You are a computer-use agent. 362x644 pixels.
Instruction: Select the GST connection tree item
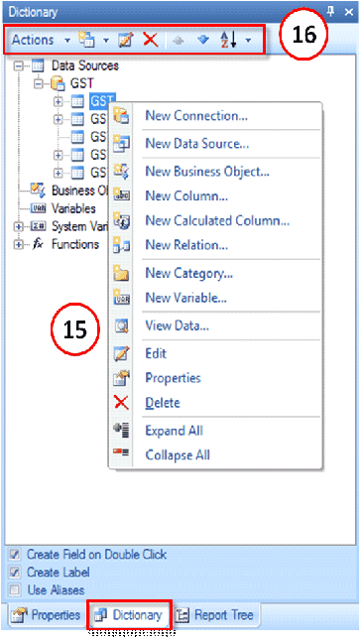[81, 83]
